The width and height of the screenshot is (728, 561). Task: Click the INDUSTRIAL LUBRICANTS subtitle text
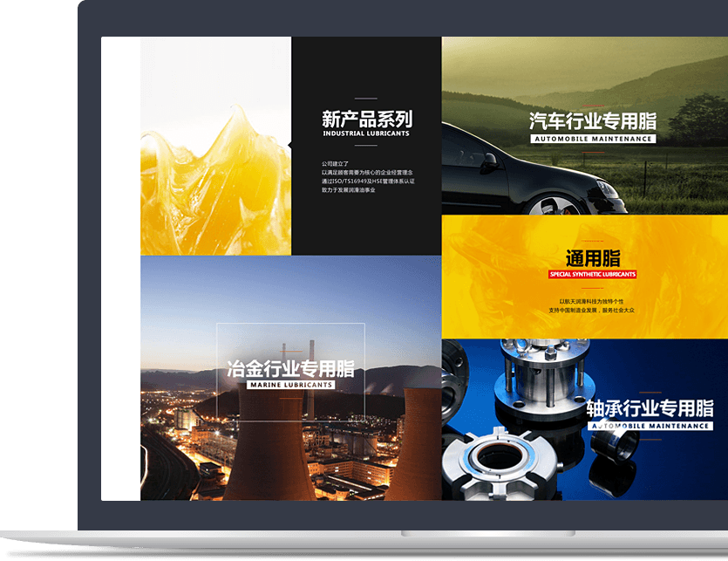tap(367, 133)
